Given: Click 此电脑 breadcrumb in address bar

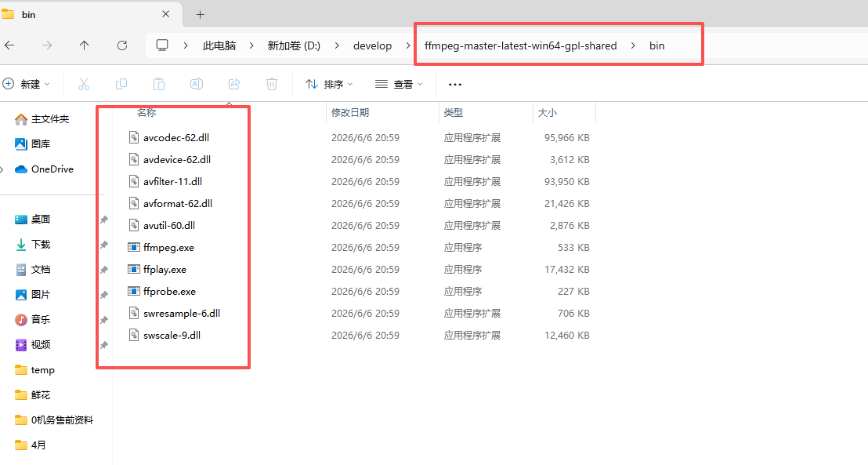Looking at the screenshot, I should 219,45.
